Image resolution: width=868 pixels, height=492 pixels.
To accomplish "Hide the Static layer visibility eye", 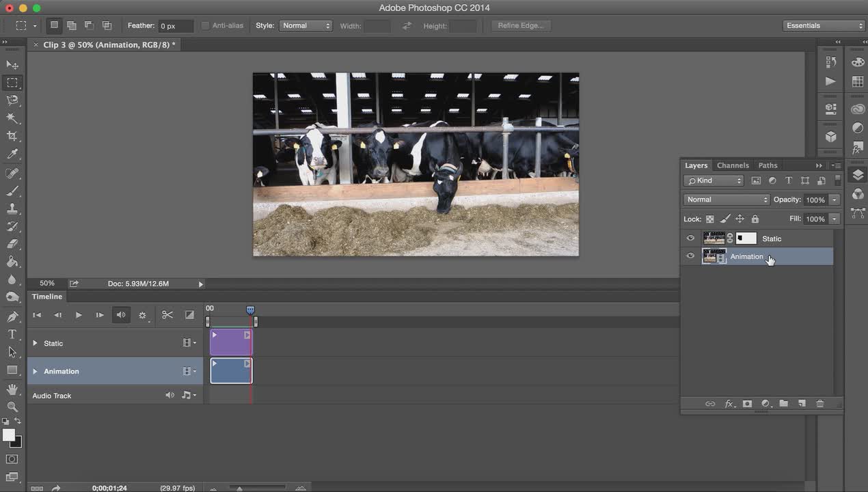I will click(x=690, y=238).
